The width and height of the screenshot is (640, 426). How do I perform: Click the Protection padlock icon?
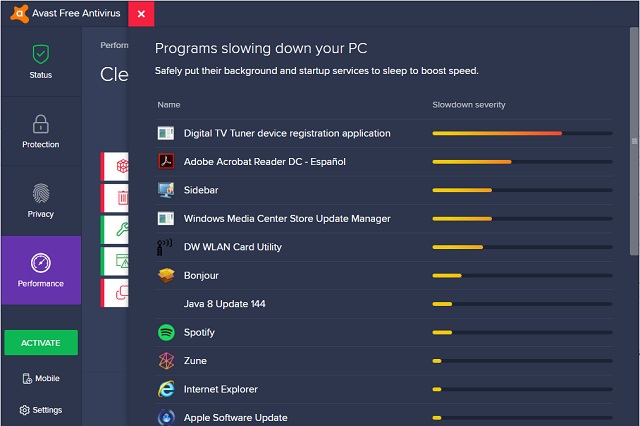41,124
